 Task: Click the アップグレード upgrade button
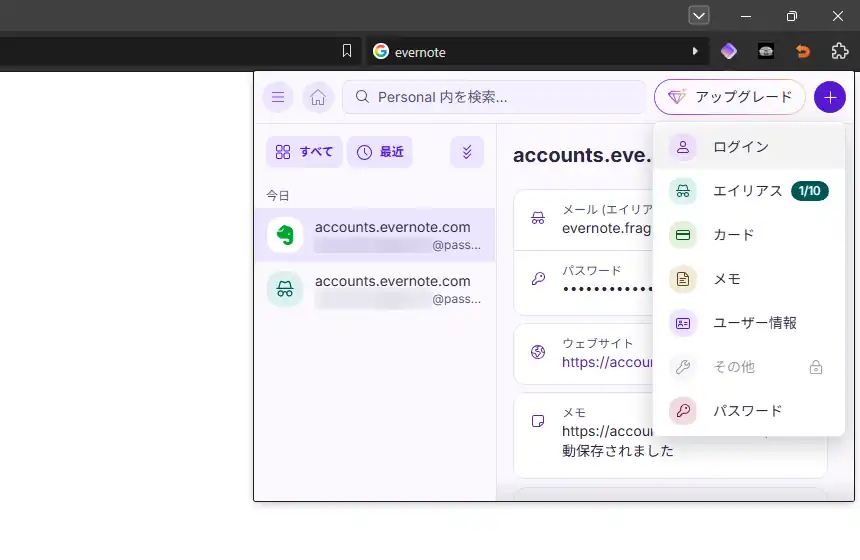[x=730, y=97]
